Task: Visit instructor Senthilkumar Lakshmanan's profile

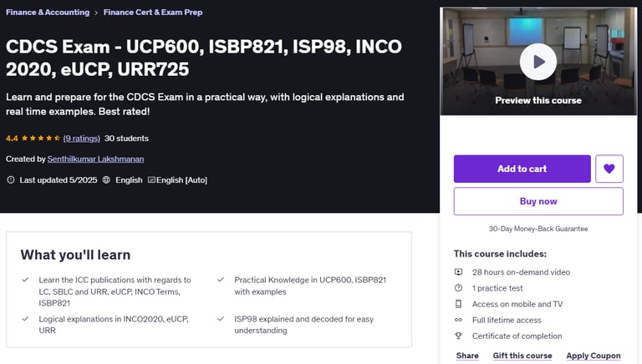Action: coord(95,159)
